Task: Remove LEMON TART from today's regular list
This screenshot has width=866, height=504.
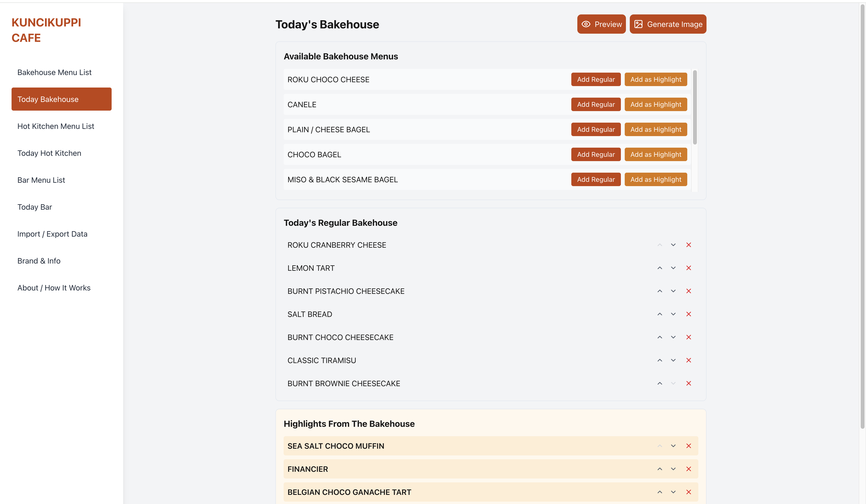Action: pyautogui.click(x=689, y=268)
